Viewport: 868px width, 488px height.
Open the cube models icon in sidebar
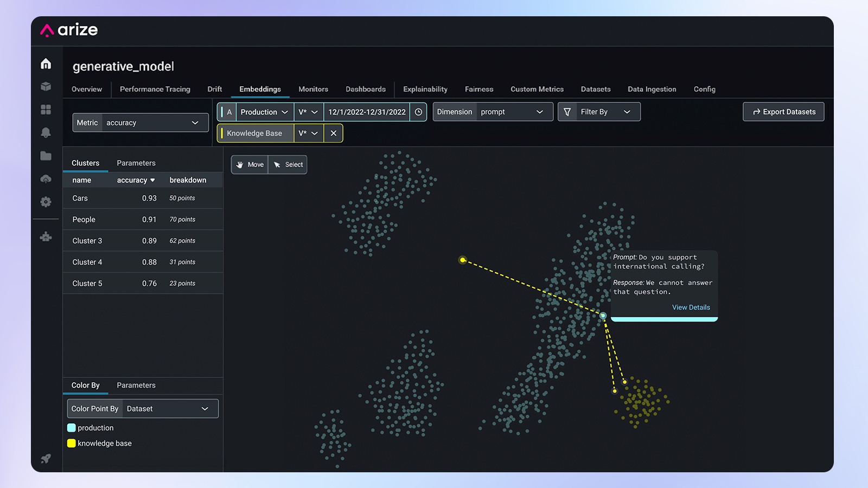pos(46,87)
